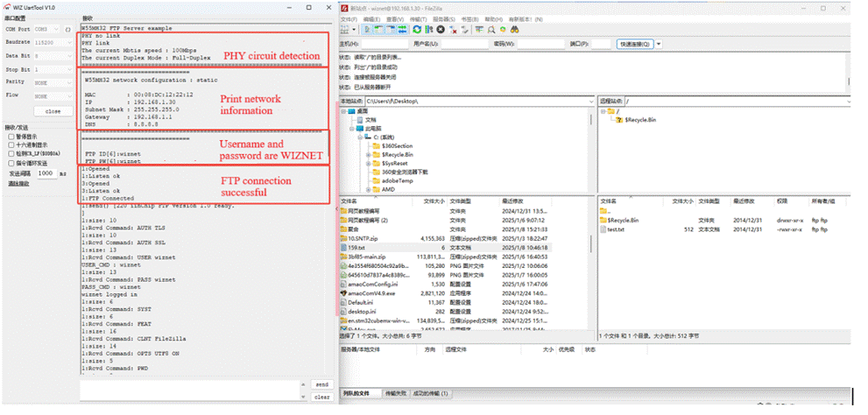Click close port button in UartTool
This screenshot has height=415, width=868.
[x=53, y=111]
